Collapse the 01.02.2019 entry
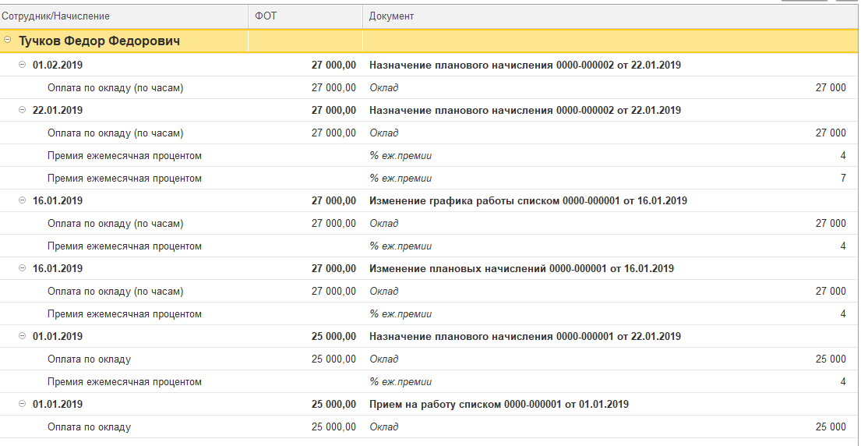868x446 pixels. [x=22, y=65]
